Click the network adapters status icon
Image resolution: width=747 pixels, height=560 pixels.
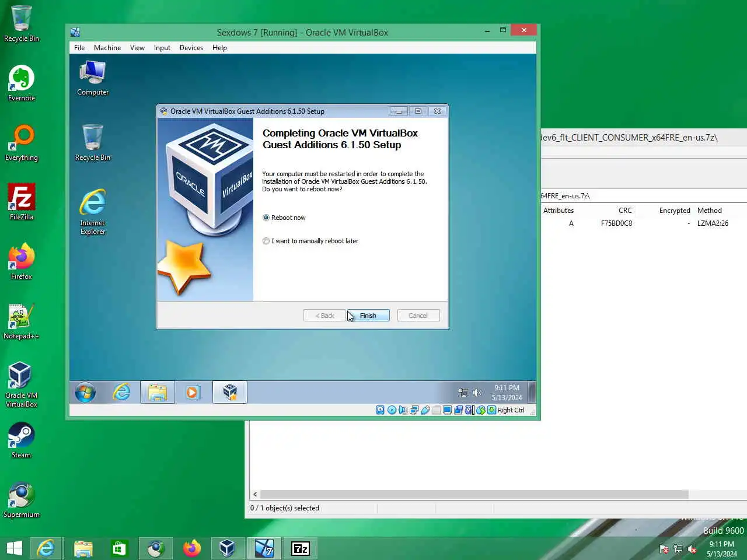[x=414, y=410]
